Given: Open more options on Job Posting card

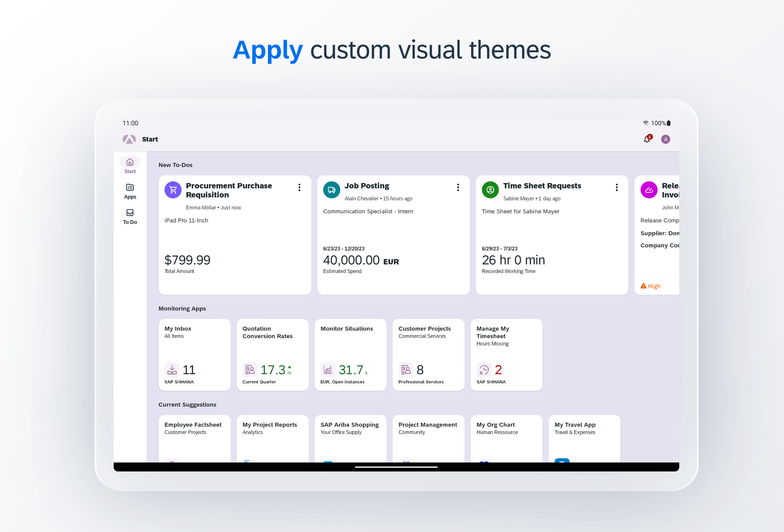Looking at the screenshot, I should [x=458, y=188].
